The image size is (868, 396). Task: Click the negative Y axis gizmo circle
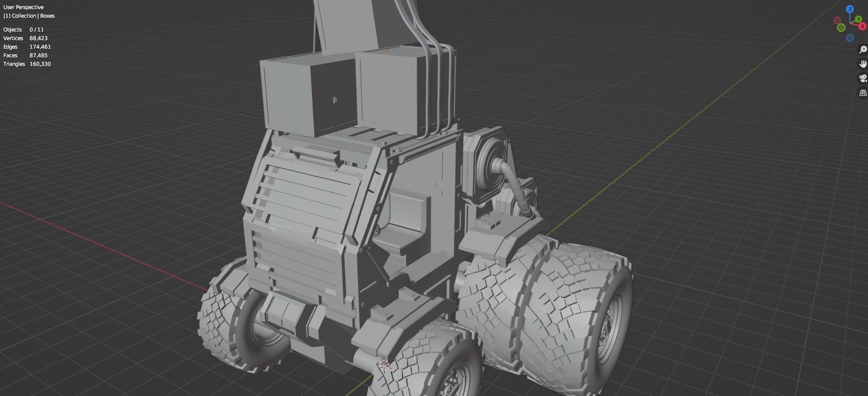pyautogui.click(x=841, y=28)
